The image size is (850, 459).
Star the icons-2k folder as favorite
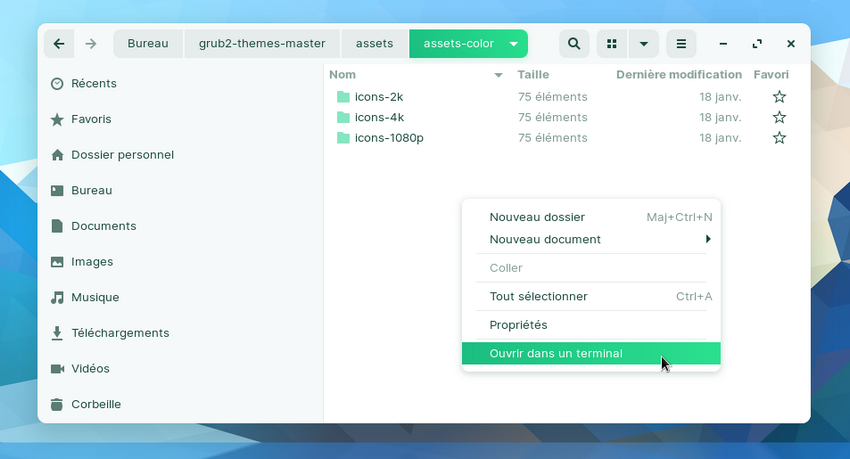click(779, 97)
